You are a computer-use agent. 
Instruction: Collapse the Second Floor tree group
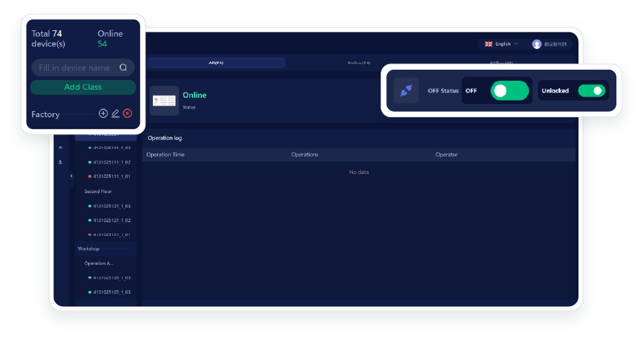point(98,191)
